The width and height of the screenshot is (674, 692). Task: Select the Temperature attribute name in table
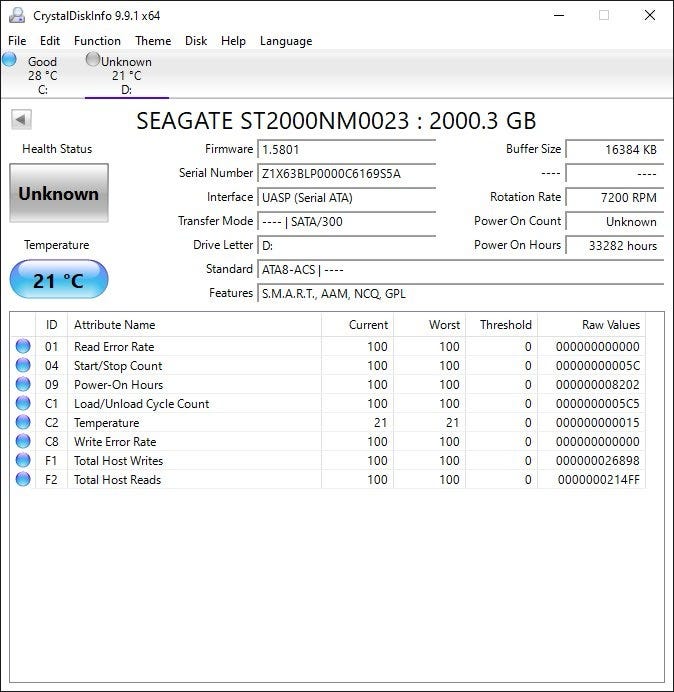tap(106, 423)
